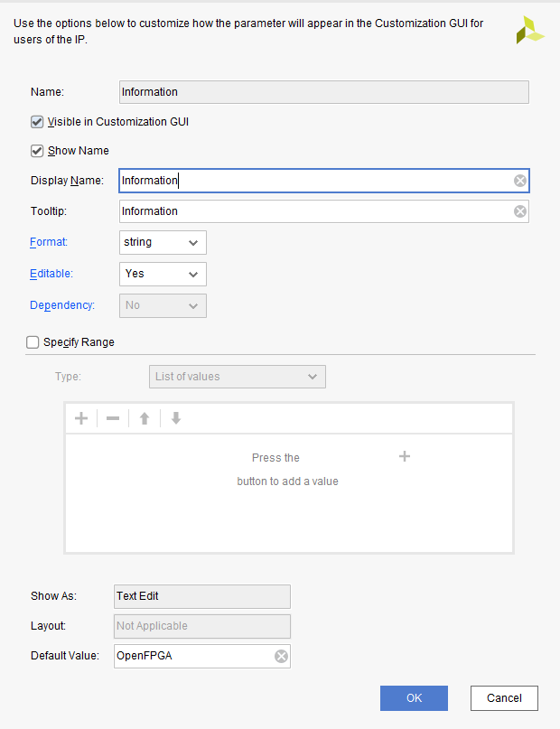Click the 'Layout:' label
This screenshot has width=560, height=729.
point(49,626)
